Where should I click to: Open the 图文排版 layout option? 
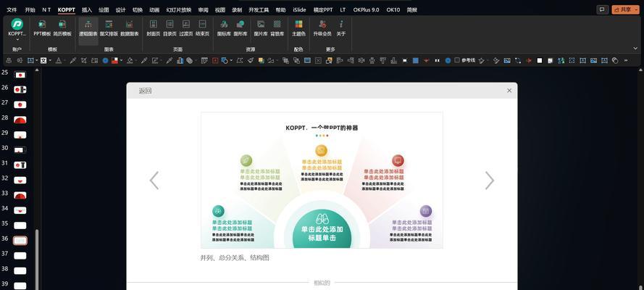tap(109, 28)
